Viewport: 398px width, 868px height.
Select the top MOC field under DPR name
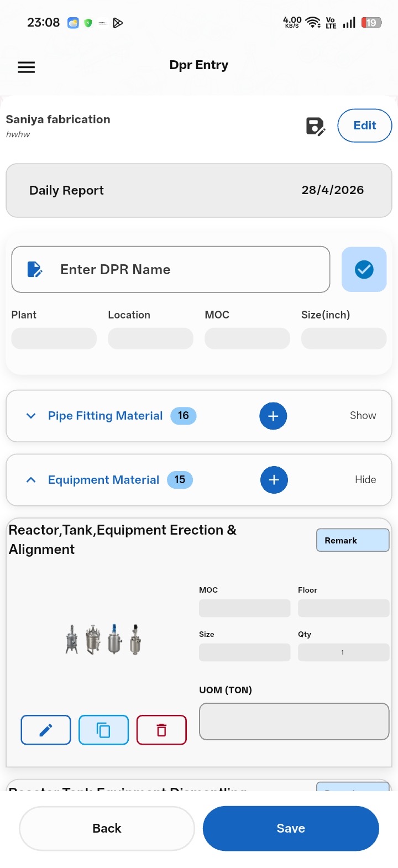247,338
